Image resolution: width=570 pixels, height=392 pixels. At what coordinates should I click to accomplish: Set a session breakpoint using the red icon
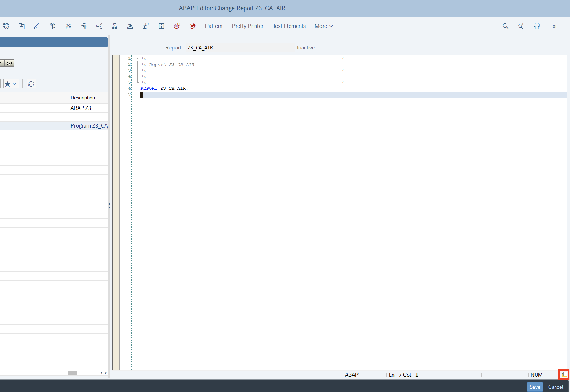coord(177,26)
